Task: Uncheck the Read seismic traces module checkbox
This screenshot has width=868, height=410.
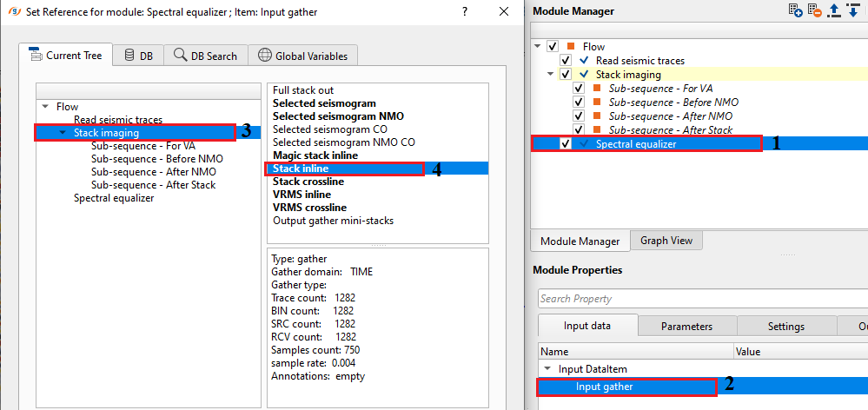Action: point(566,61)
